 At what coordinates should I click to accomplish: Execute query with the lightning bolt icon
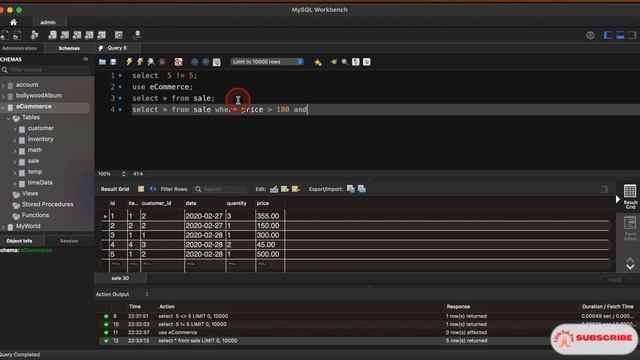coord(129,62)
